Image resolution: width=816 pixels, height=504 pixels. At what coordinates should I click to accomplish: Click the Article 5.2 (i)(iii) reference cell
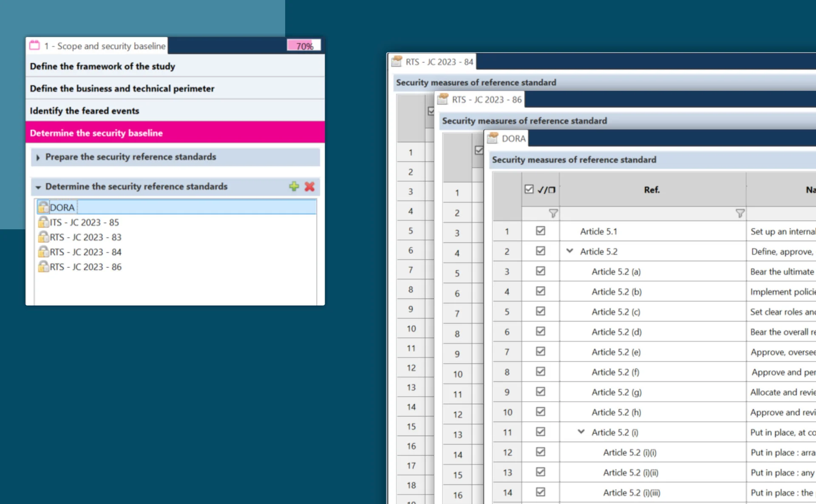tap(652, 493)
